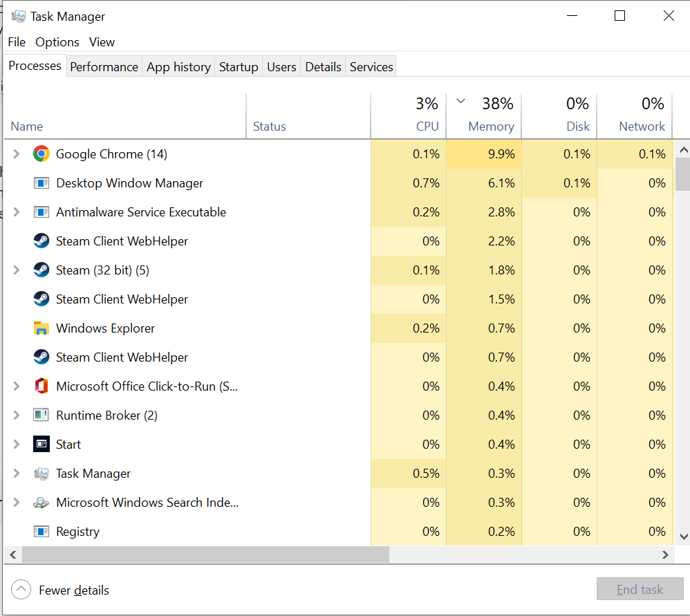The width and height of the screenshot is (690, 616).
Task: Click the Task Manager 0.5% CPU cell
Action: click(x=409, y=474)
